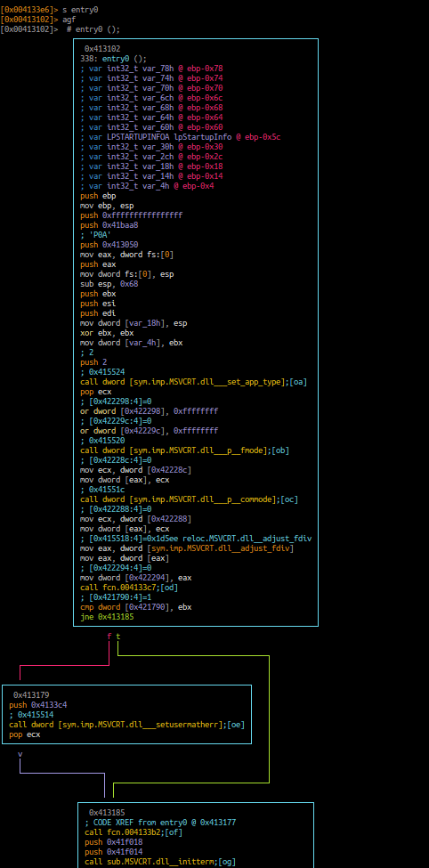Click the 'mov dword [0x422294], eax' instruction
The image size is (429, 868).
coord(135,578)
